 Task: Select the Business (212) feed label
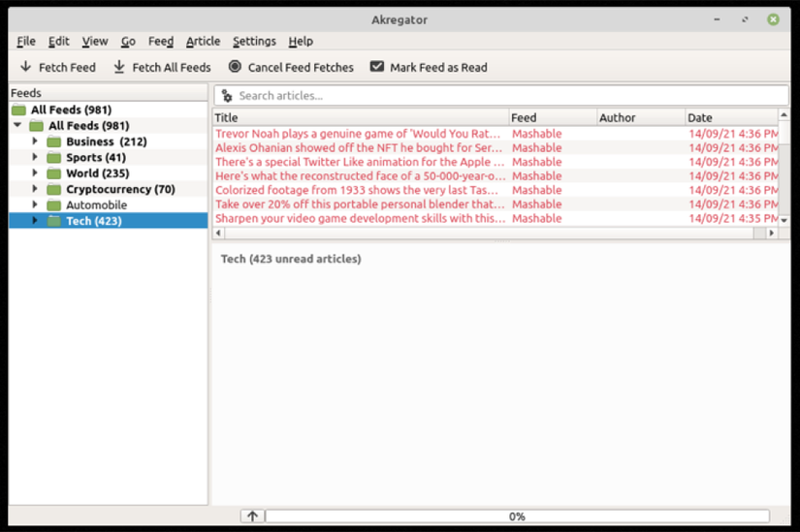(x=107, y=141)
